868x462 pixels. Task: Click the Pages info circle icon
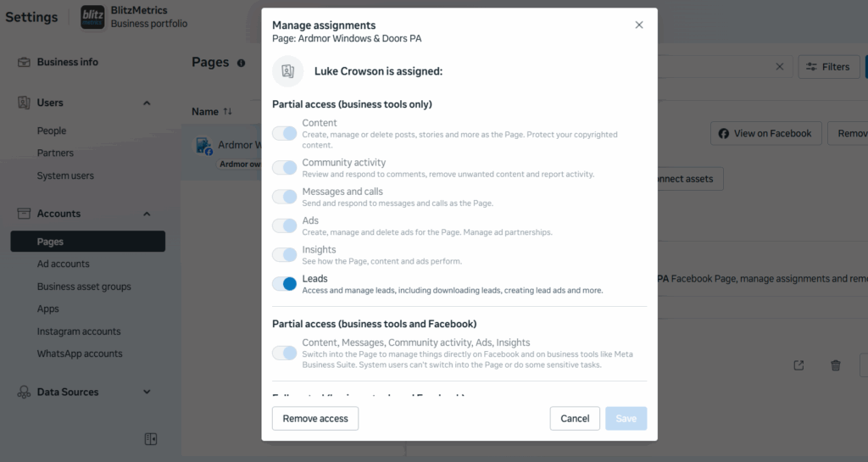click(x=242, y=63)
